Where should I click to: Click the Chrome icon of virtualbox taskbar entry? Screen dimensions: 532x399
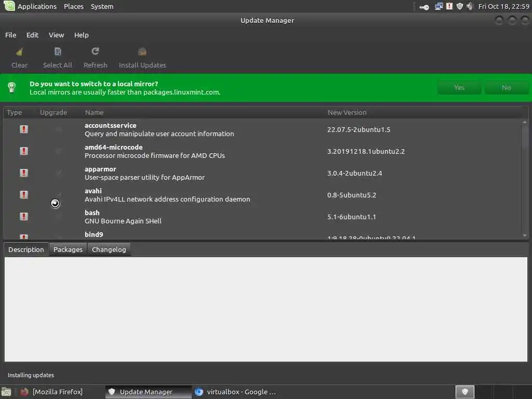pos(199,392)
